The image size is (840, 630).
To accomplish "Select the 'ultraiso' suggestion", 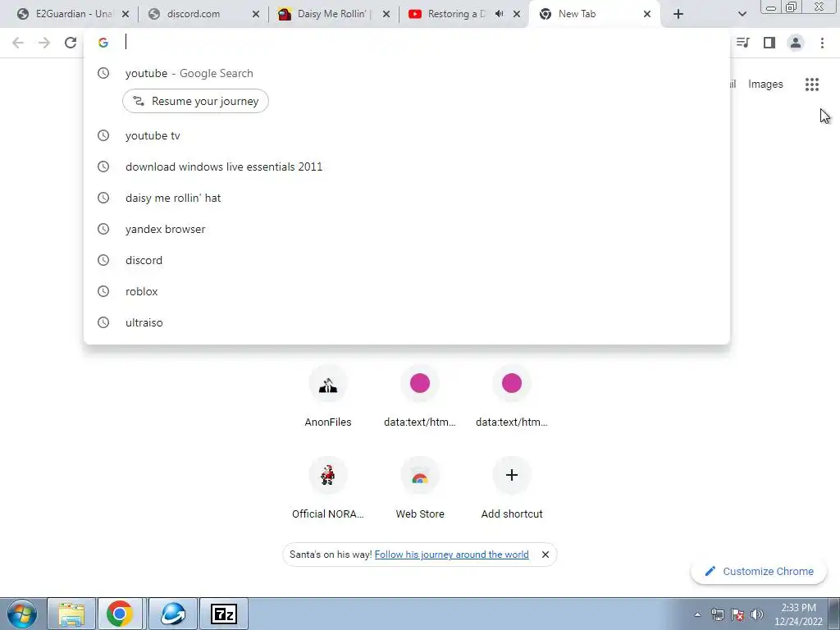I will click(407, 322).
